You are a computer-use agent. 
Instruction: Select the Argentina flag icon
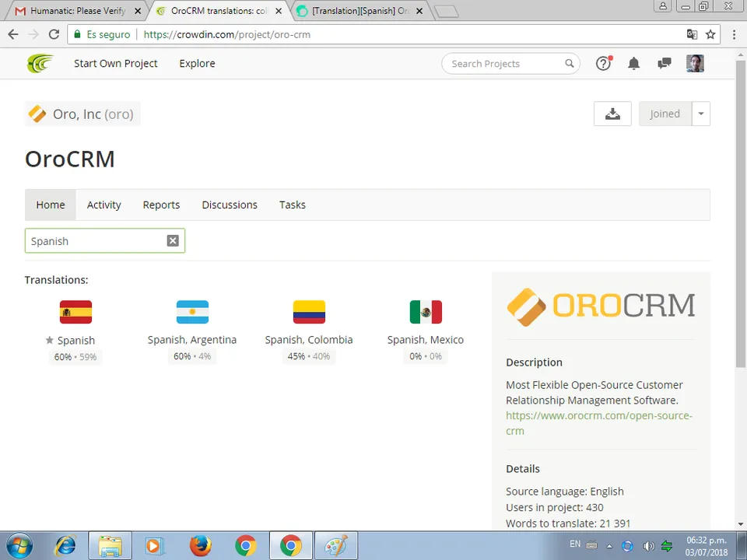click(192, 312)
